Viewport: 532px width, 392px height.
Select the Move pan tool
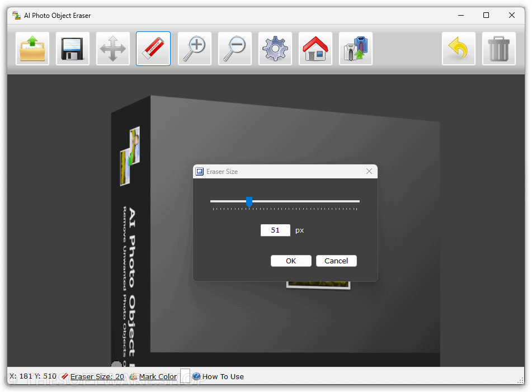coord(113,49)
